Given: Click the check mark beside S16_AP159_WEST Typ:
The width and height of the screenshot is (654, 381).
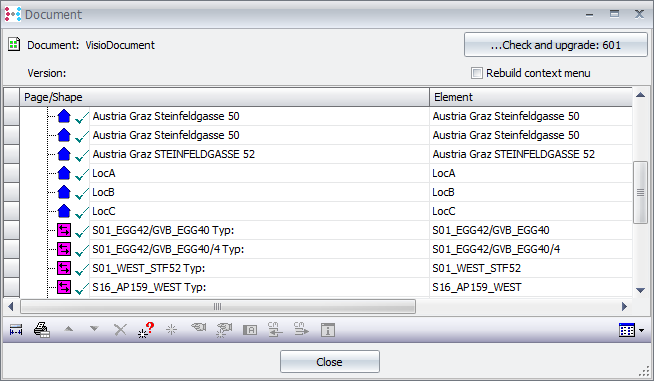Looking at the screenshot, I should (82, 288).
